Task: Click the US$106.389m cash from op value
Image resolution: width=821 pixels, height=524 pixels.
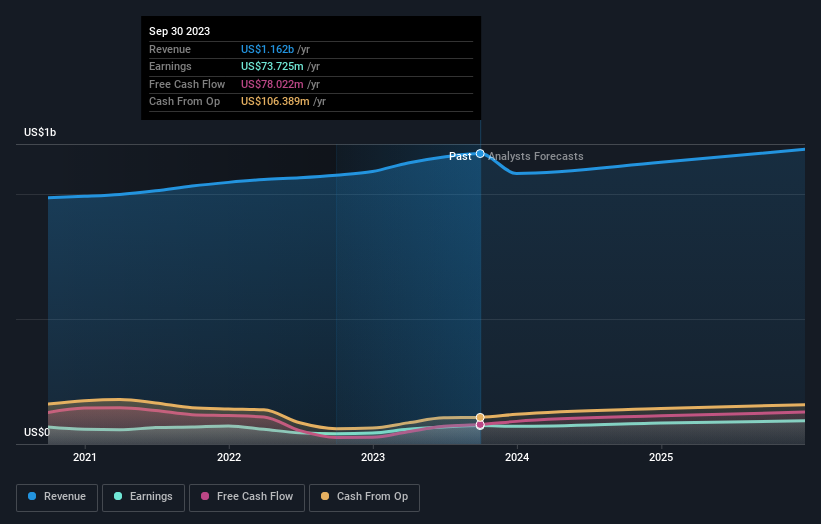Action: click(x=275, y=102)
